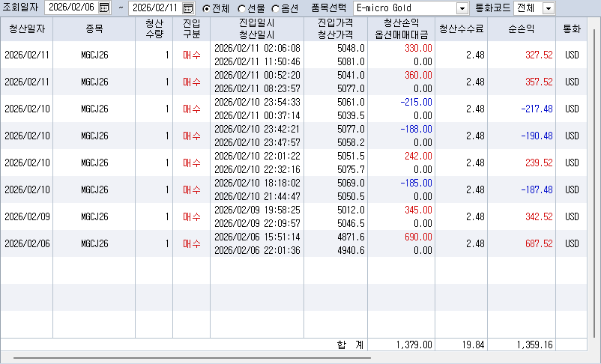Select total net profit 1,359.16
This screenshot has height=364, width=601.
click(535, 345)
